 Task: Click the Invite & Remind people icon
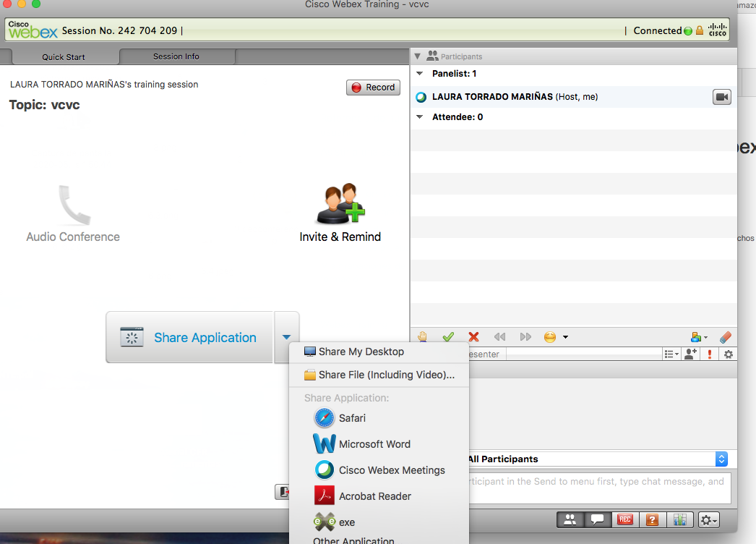(340, 205)
